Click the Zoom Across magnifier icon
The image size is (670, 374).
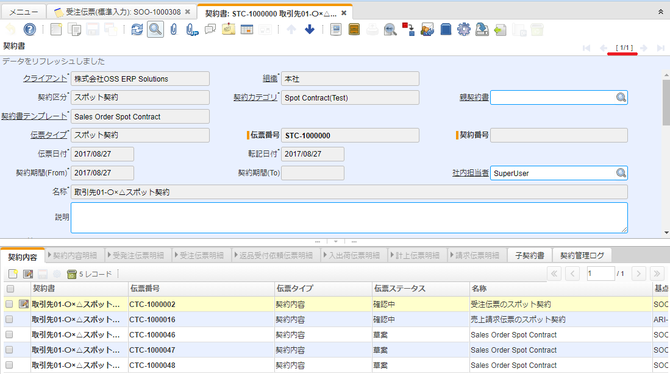(390, 29)
